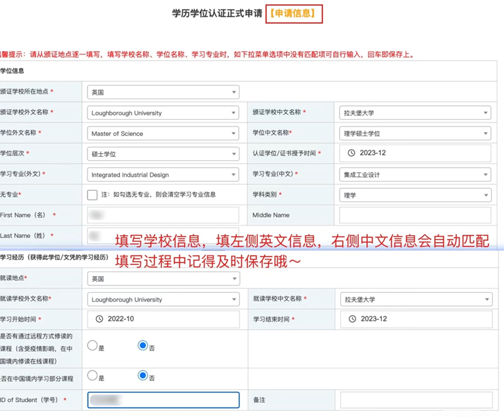Screen dimensions: 504x420
Task: Open the Master of Science degree dropdown
Action: tap(163, 133)
